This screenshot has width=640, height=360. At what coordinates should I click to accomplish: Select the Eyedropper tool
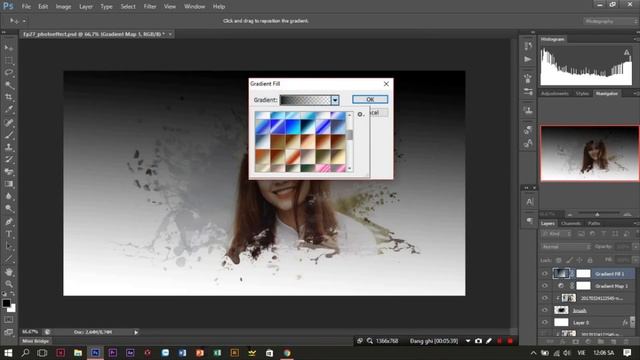[x=9, y=109]
